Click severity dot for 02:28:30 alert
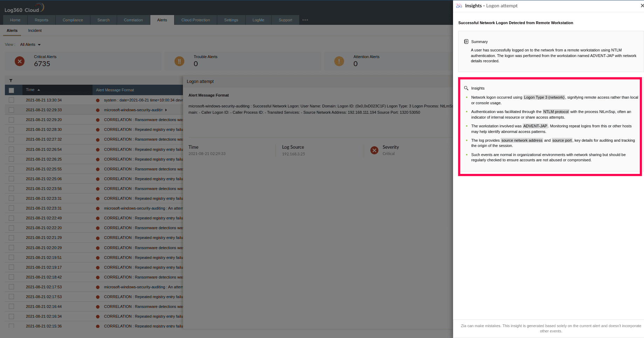644x338 pixels. click(x=98, y=130)
